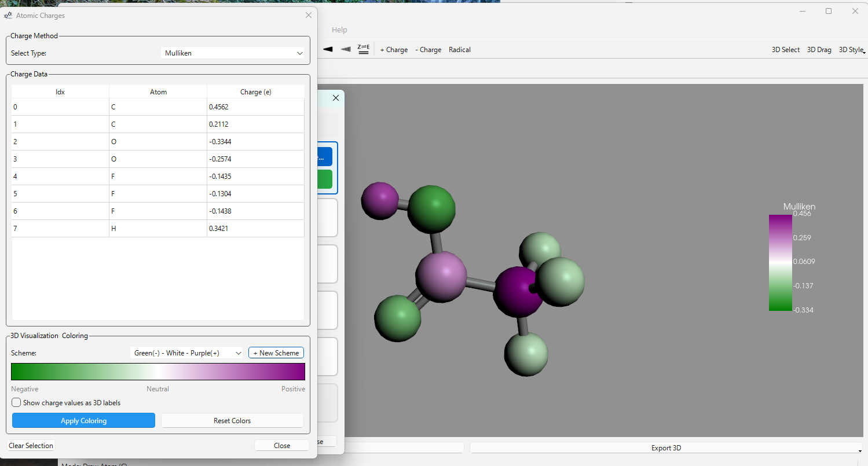This screenshot has height=466, width=868.
Task: Click the O atom cell in row 3
Action: 158,159
